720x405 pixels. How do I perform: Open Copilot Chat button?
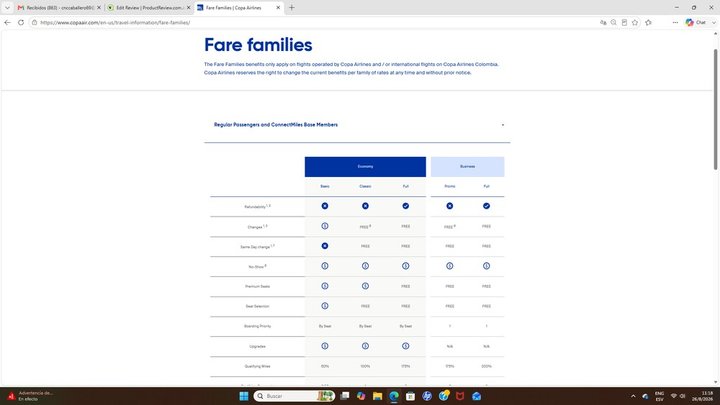pos(695,22)
